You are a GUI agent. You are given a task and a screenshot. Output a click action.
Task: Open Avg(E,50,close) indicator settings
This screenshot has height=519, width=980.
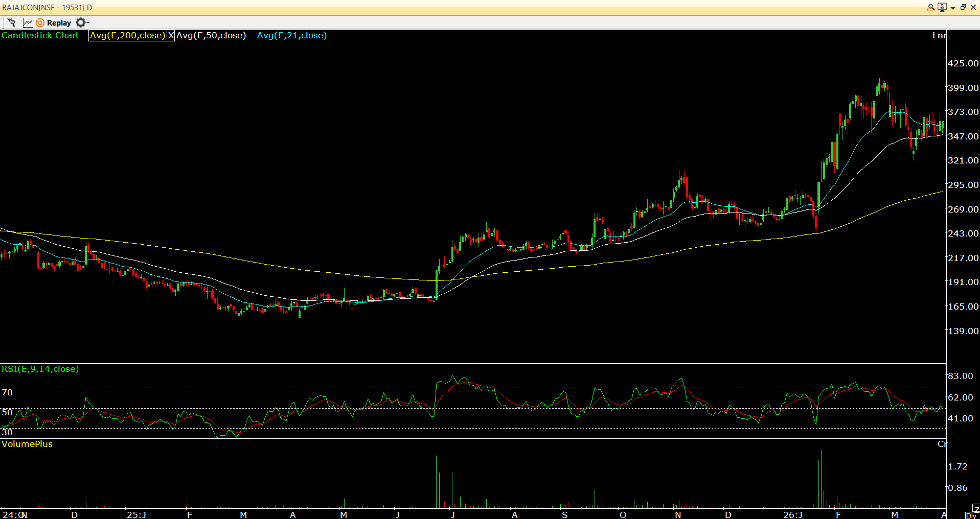pyautogui.click(x=211, y=35)
